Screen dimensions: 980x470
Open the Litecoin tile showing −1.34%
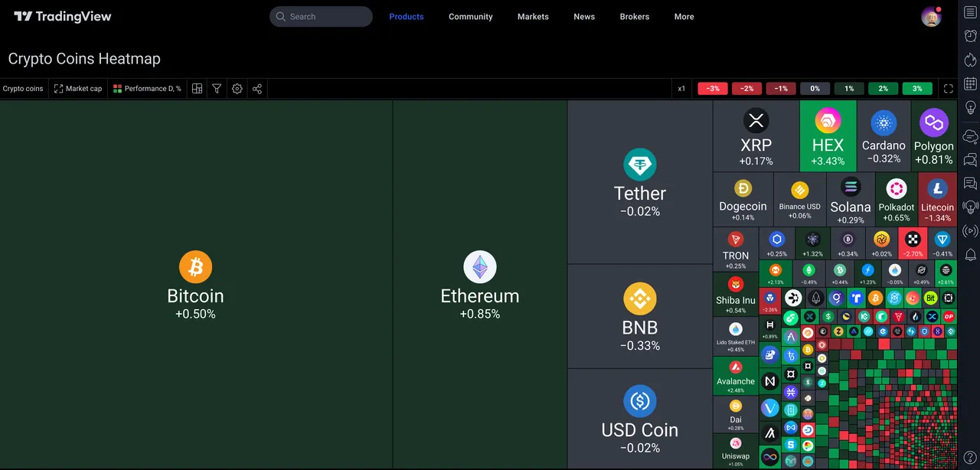coord(938,199)
